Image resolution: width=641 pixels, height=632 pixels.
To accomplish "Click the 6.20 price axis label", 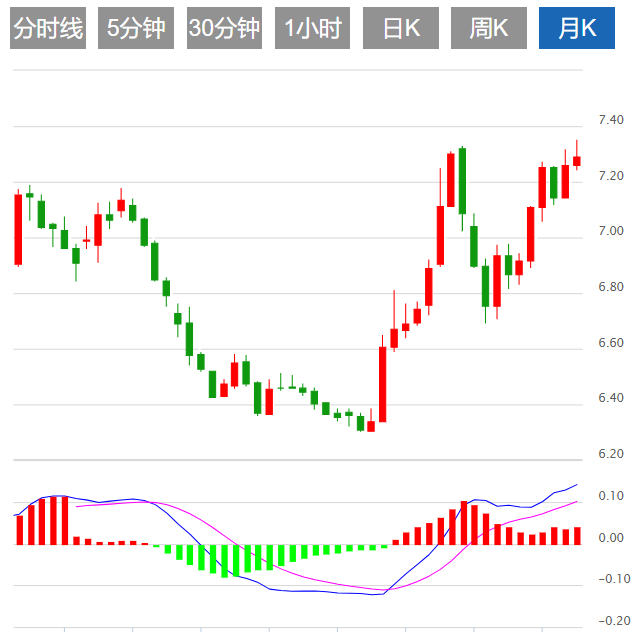I will [610, 454].
